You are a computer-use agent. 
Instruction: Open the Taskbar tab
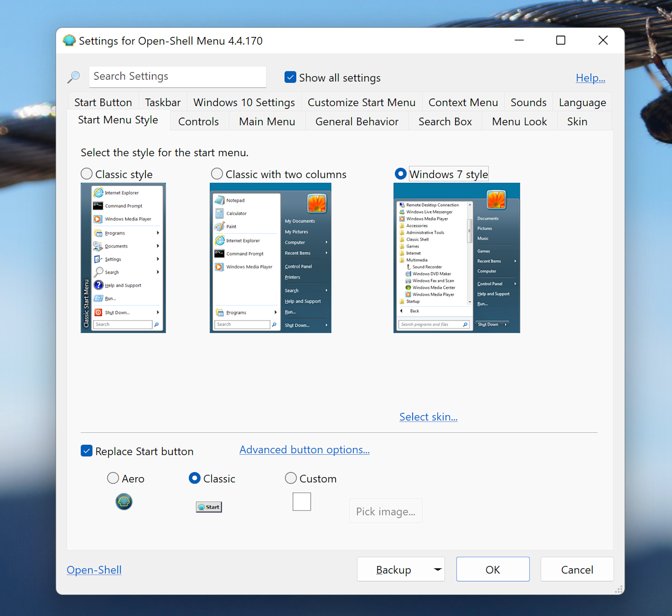click(x=163, y=103)
